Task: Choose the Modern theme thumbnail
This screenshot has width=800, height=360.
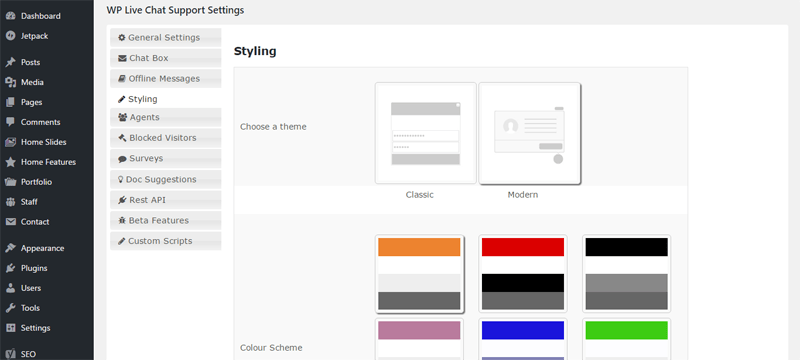Action: tap(530, 133)
